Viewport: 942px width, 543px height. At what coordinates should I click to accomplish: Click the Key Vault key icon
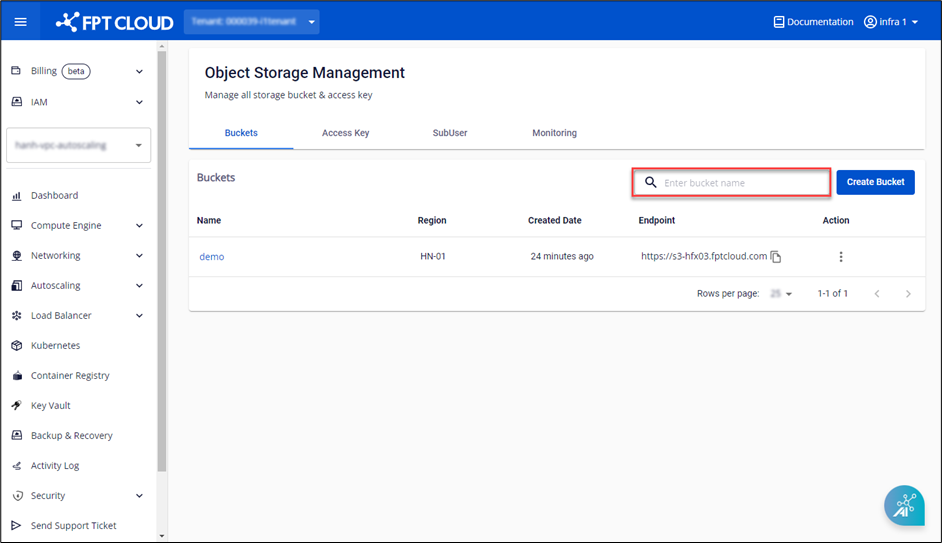(x=17, y=405)
